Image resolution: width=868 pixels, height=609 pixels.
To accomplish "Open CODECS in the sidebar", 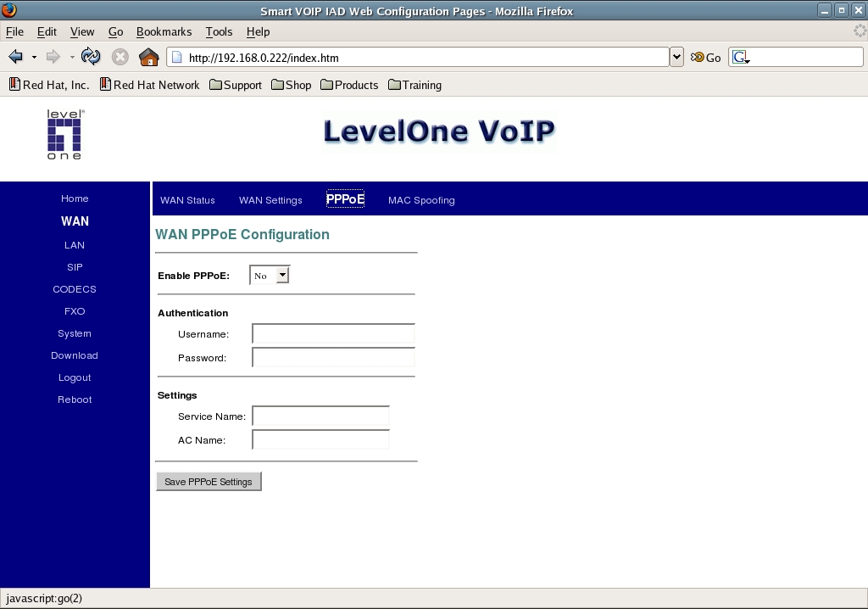I will point(75,289).
